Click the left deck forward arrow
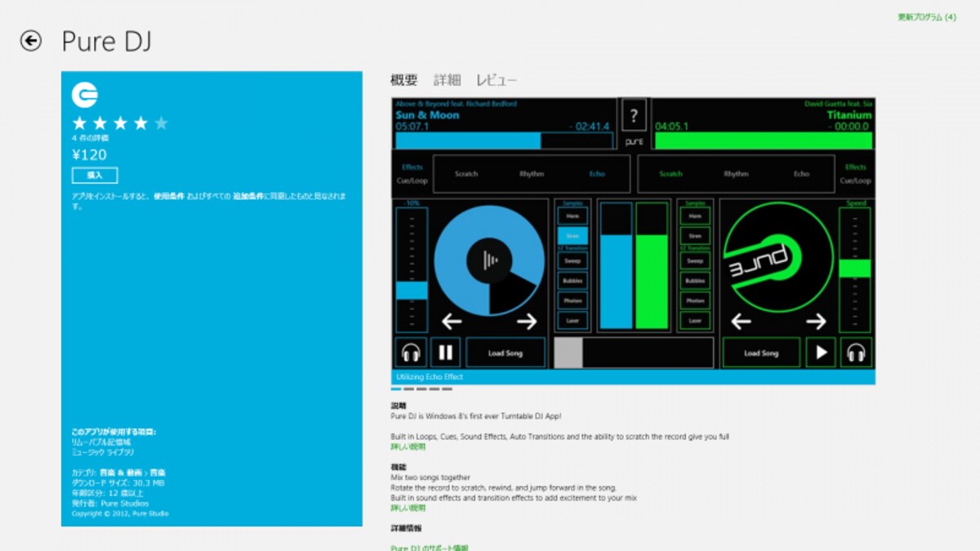The image size is (980, 551). 527,322
